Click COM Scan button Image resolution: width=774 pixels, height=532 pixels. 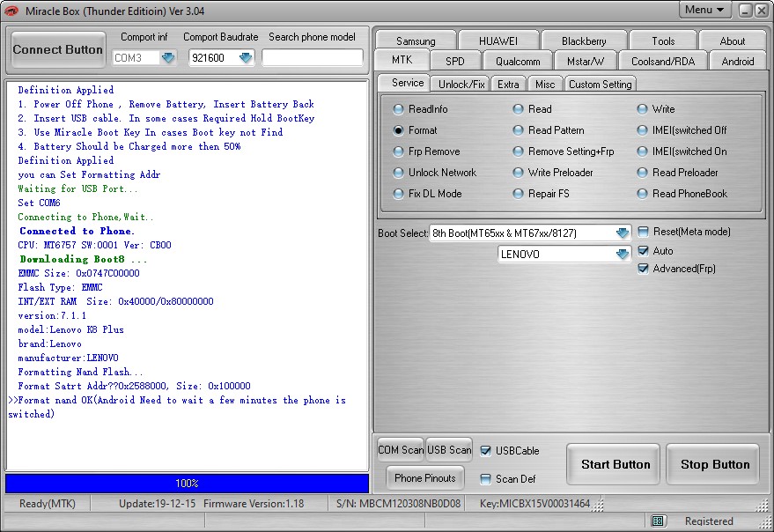[x=401, y=450]
